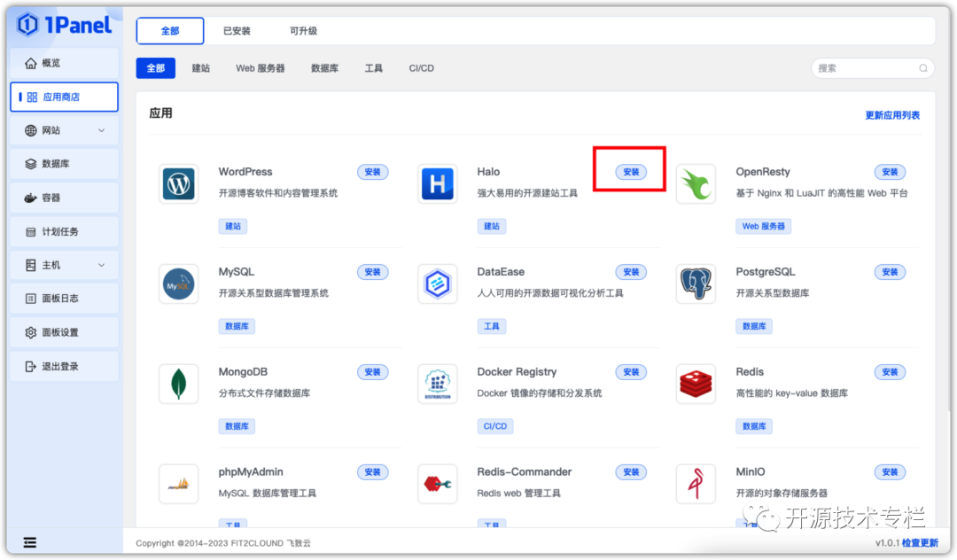Switch to the 已安装 tab

click(x=237, y=31)
